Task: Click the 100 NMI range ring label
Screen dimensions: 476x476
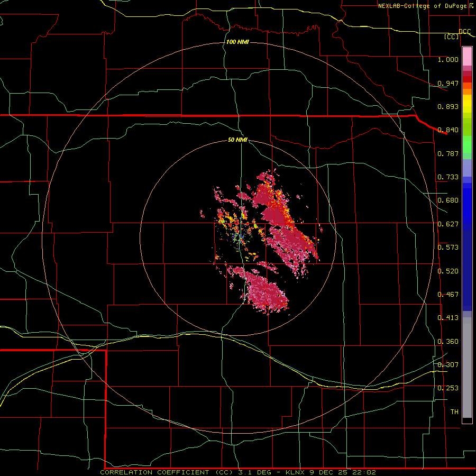Action: tap(237, 42)
